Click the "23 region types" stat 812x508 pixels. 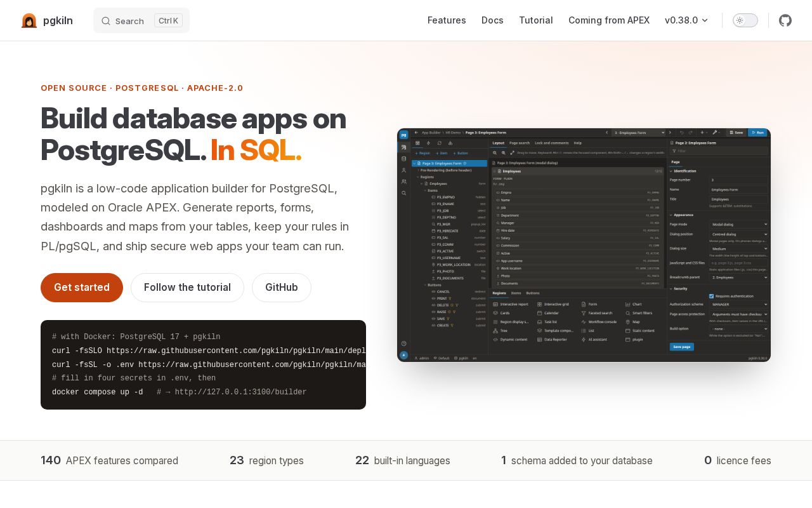click(266, 460)
